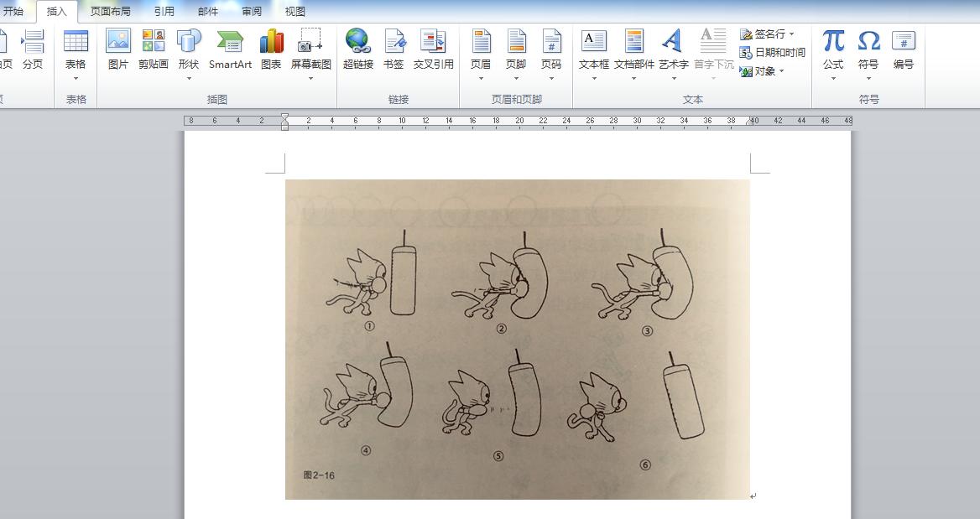The width and height of the screenshot is (980, 519).
Task: Insert a SmartArt graphic
Action: [x=230, y=49]
